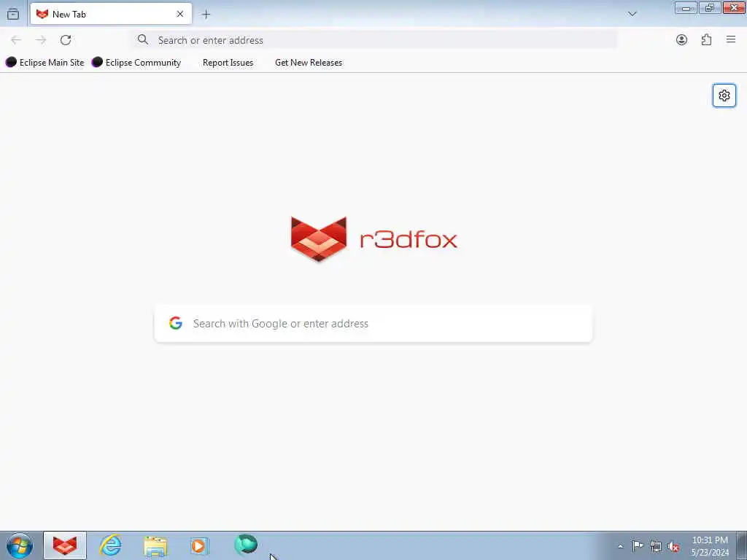Focus the top address bar field
Screen dimensions: 747x560
375,40
